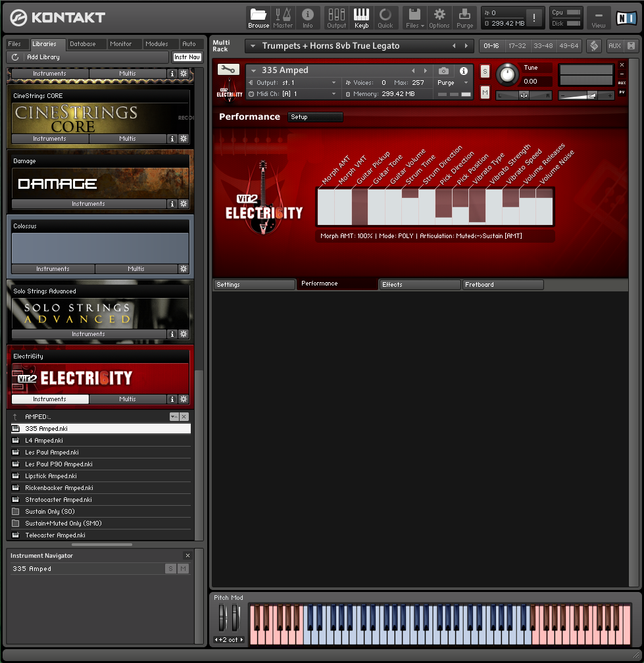
Task: Solo the 335 Amped instrument header
Action: click(x=485, y=72)
